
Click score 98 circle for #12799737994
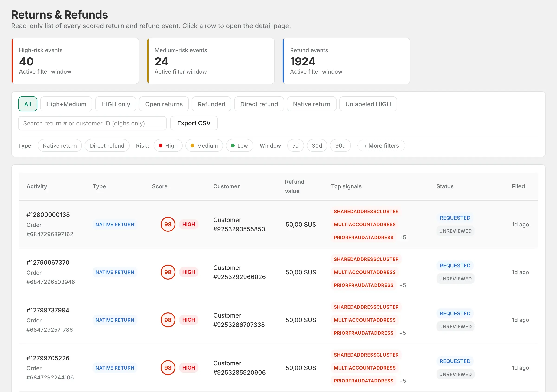(168, 320)
